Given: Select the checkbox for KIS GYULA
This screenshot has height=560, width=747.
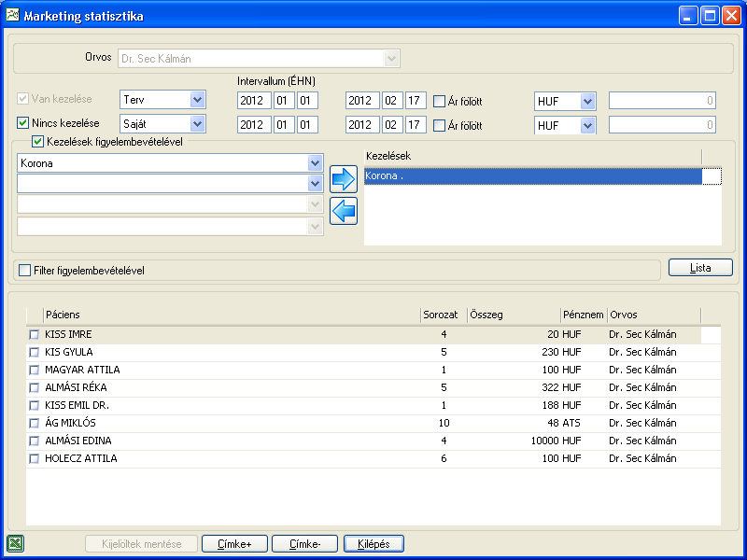Looking at the screenshot, I should [x=34, y=352].
